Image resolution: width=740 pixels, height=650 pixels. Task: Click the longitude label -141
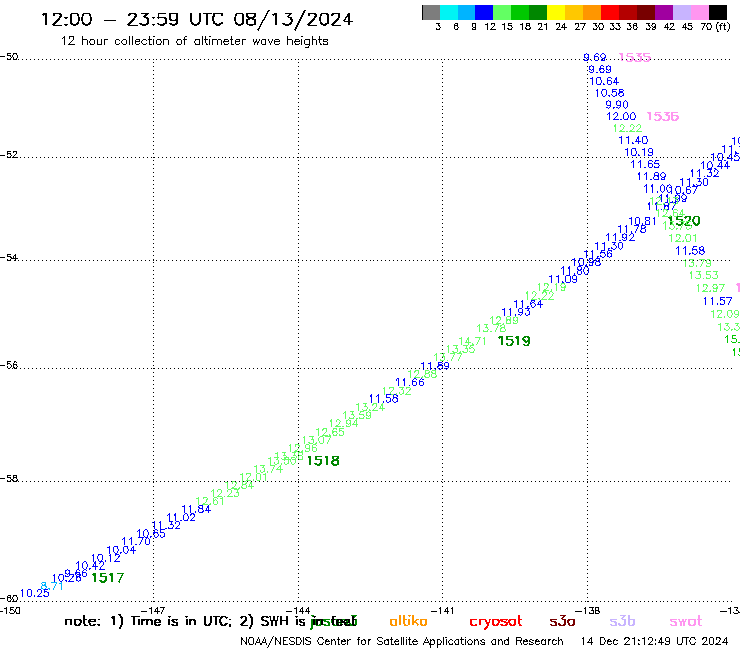pyautogui.click(x=443, y=611)
